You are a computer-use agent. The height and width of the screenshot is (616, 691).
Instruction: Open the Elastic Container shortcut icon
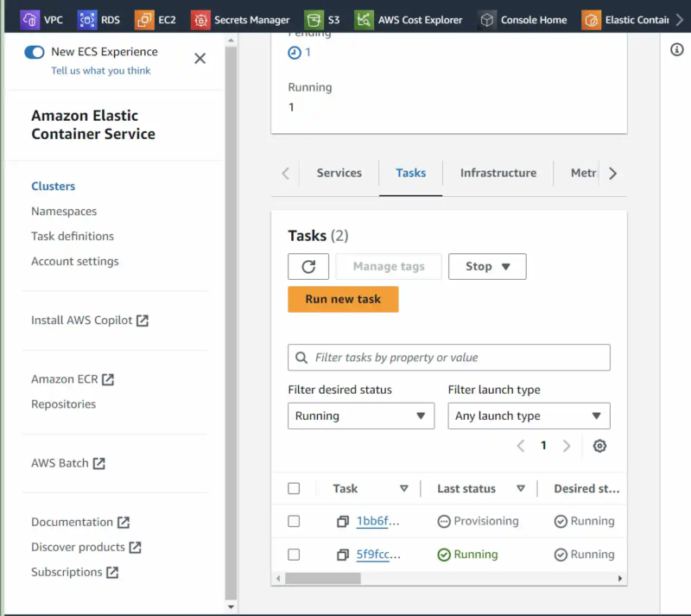[591, 20]
